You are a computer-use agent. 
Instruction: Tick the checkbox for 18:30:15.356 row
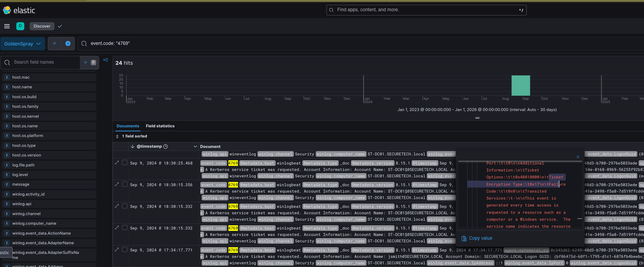[125, 184]
